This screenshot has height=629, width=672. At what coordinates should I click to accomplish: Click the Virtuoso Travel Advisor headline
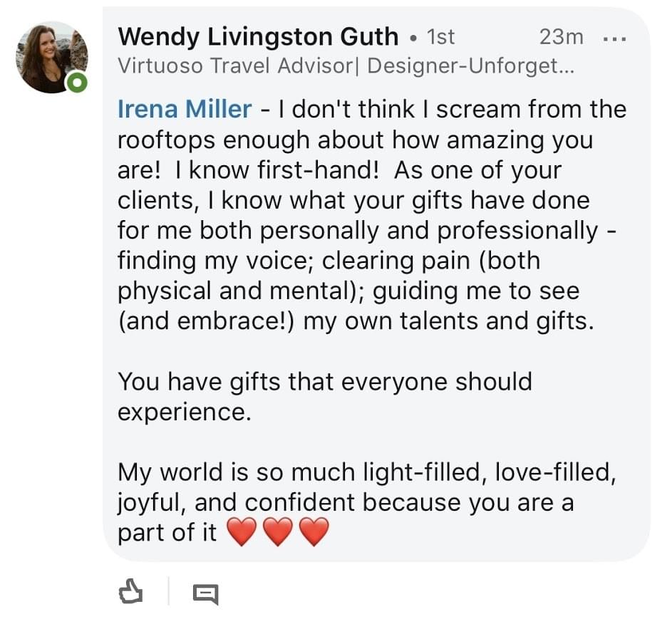point(239,66)
